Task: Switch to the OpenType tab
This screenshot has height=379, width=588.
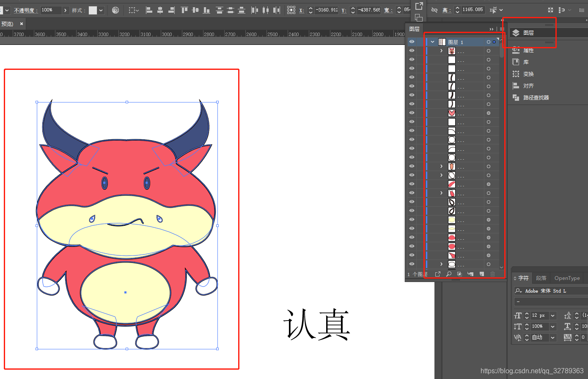Action: [x=567, y=278]
